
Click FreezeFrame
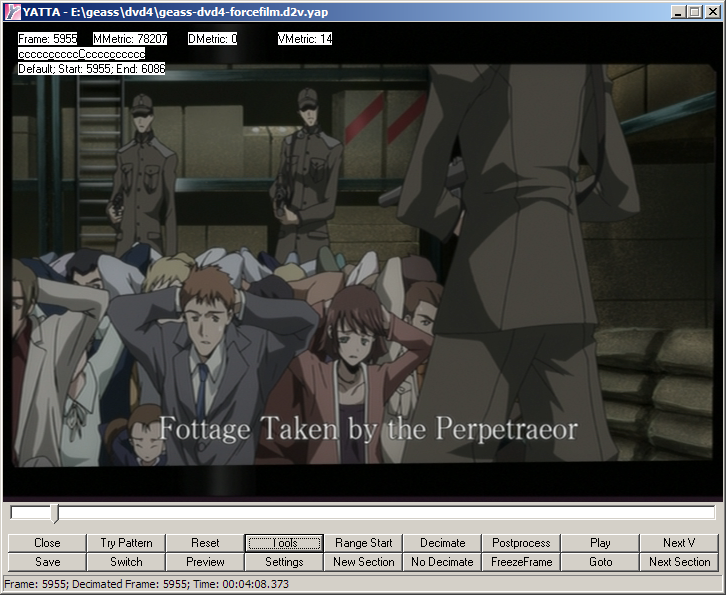(x=521, y=562)
